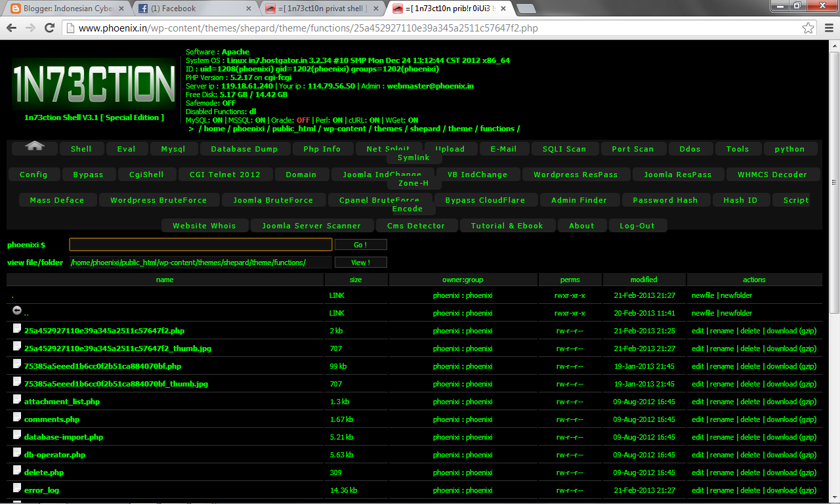Open Password Hash menu item
Screen dimensions: 840x504
coord(665,200)
